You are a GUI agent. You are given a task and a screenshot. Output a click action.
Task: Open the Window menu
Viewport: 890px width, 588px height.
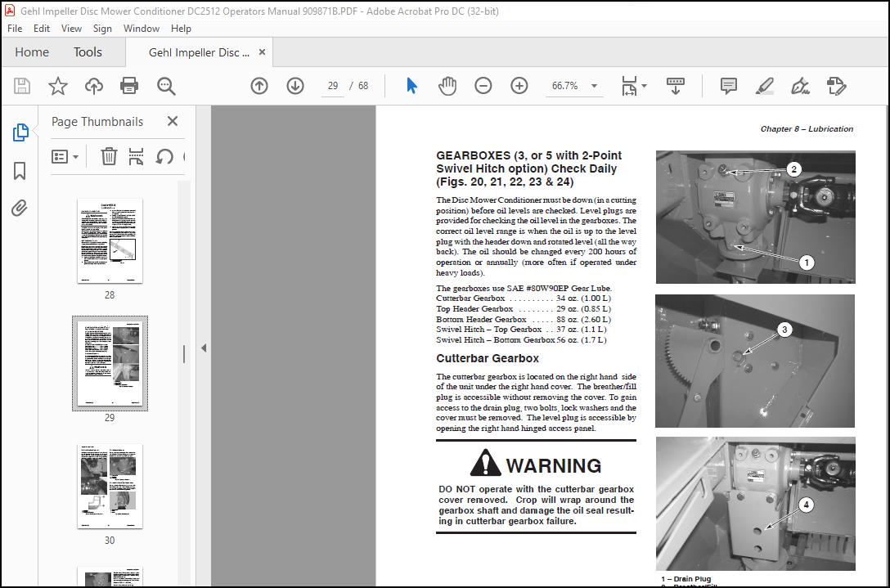[142, 29]
